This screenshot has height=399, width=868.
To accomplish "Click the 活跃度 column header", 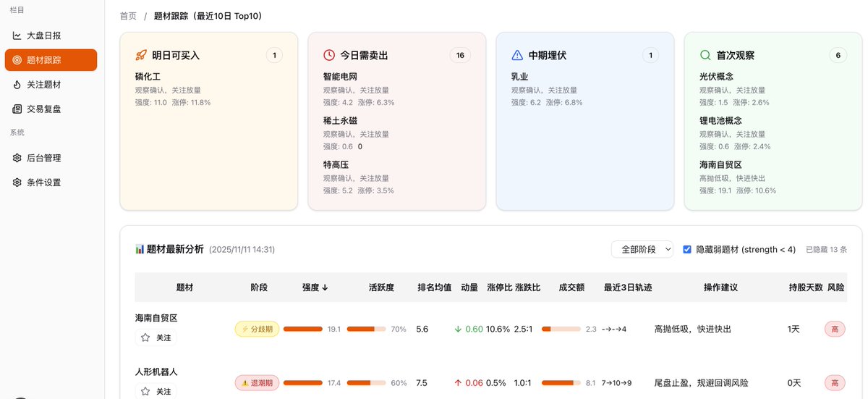I will pos(381,287).
